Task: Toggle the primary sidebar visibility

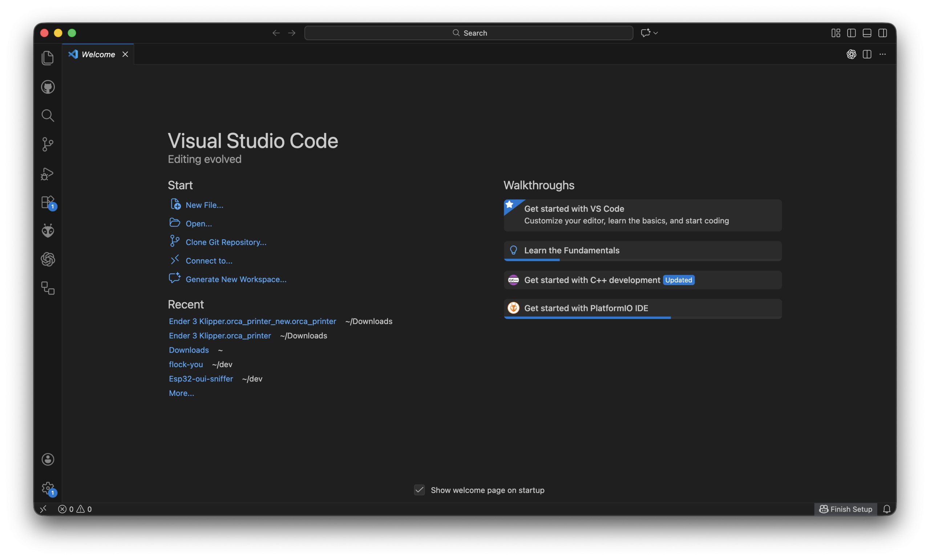Action: tap(852, 33)
